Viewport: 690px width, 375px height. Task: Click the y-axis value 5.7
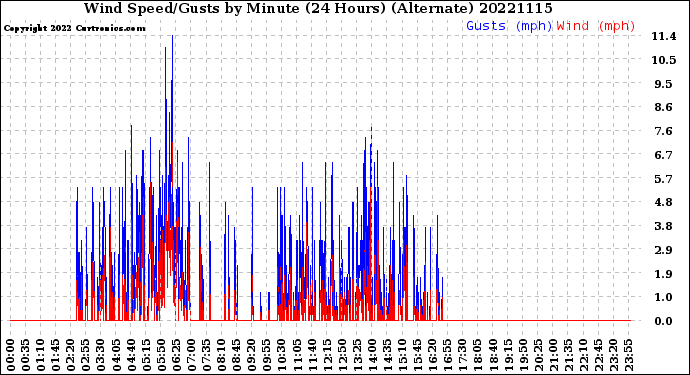(664, 179)
